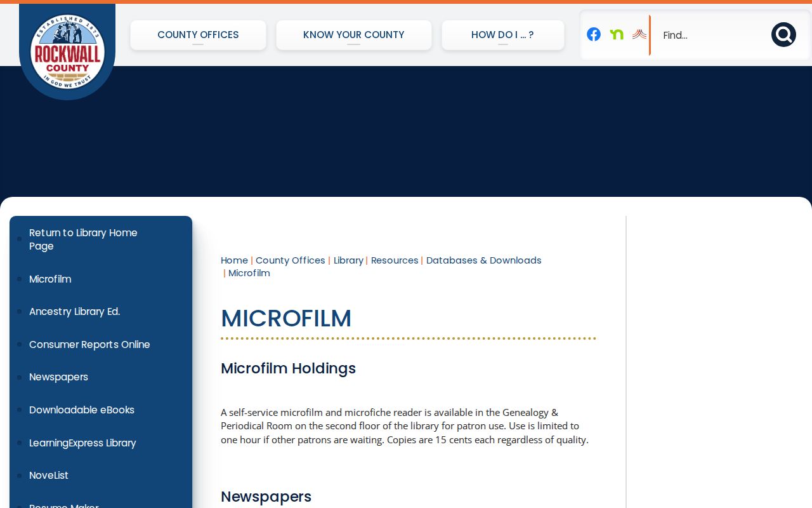Open the County Offices menu
This screenshot has width=812, height=508.
pyautogui.click(x=198, y=35)
